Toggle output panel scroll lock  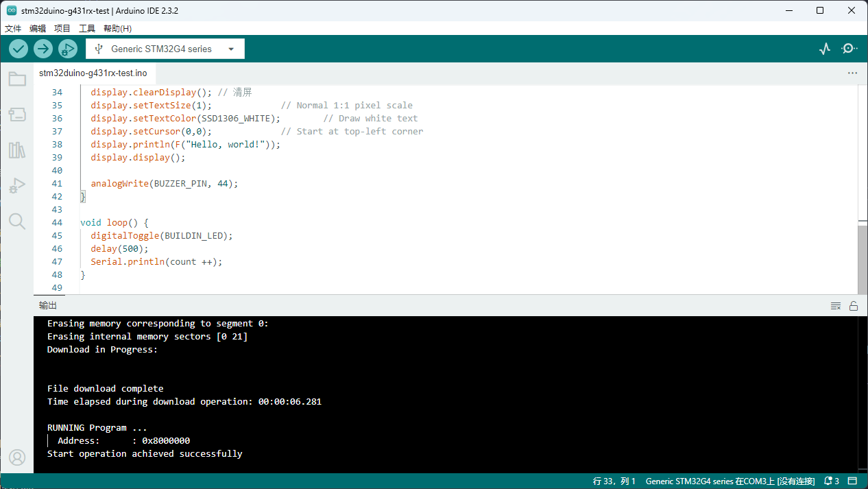pyautogui.click(x=854, y=306)
